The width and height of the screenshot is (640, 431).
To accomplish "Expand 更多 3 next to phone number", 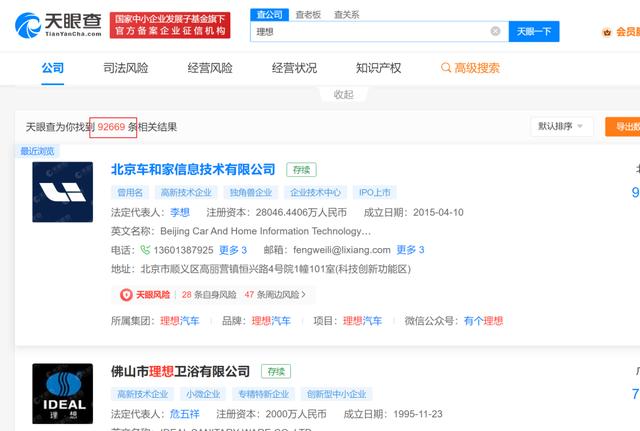I will pyautogui.click(x=232, y=250).
